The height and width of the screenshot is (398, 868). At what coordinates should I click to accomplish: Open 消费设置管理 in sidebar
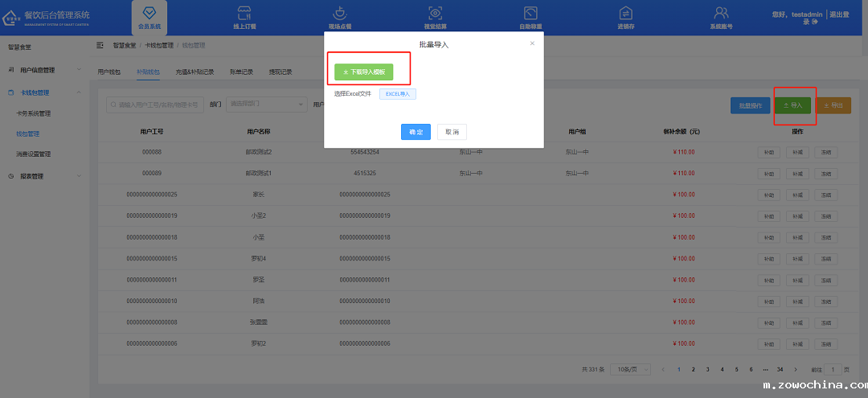click(x=34, y=154)
